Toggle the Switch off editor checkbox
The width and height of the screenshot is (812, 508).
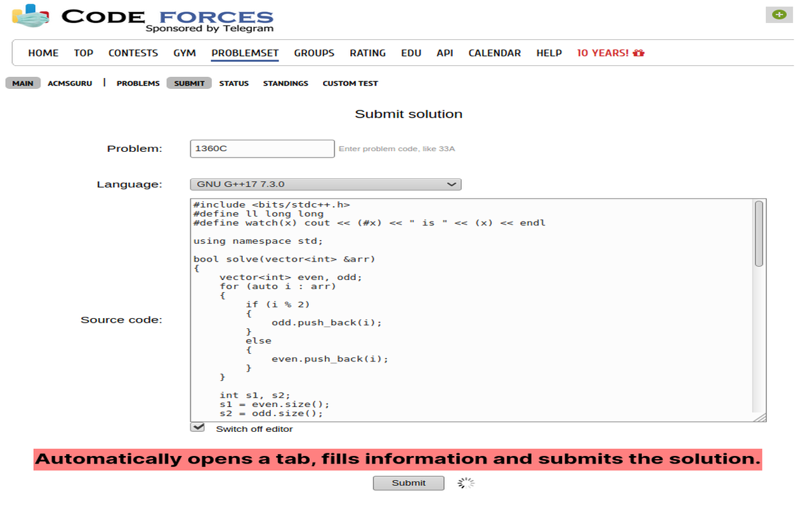pos(196,427)
